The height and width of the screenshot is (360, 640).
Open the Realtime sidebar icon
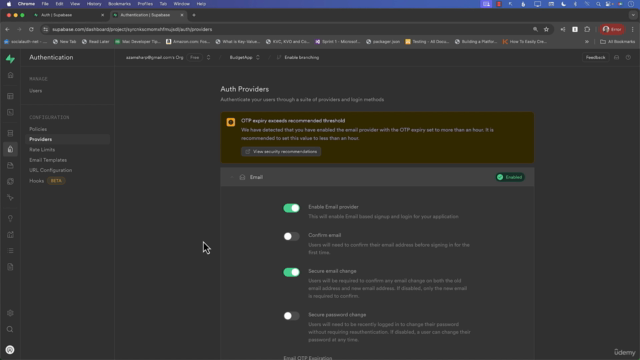(x=11, y=198)
